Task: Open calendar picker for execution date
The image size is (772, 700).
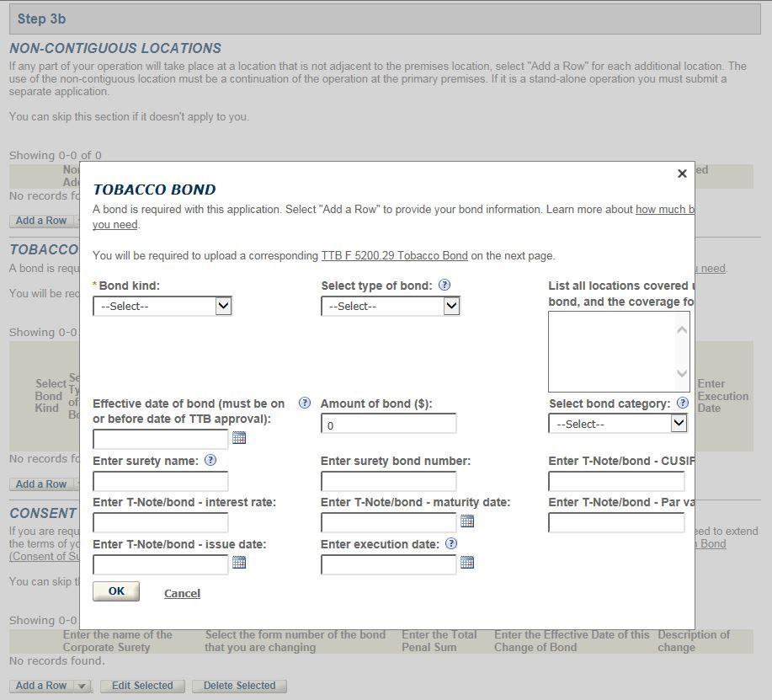Action: click(x=467, y=563)
